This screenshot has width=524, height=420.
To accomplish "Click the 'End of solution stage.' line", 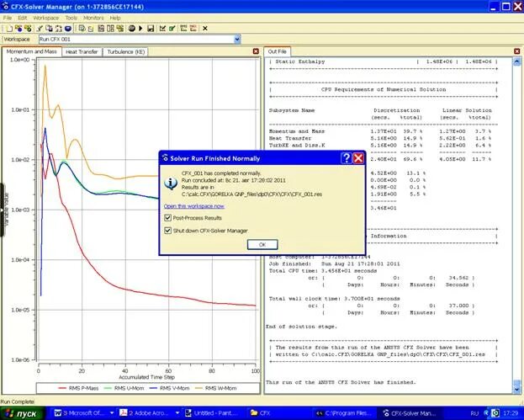I will pos(301,327).
